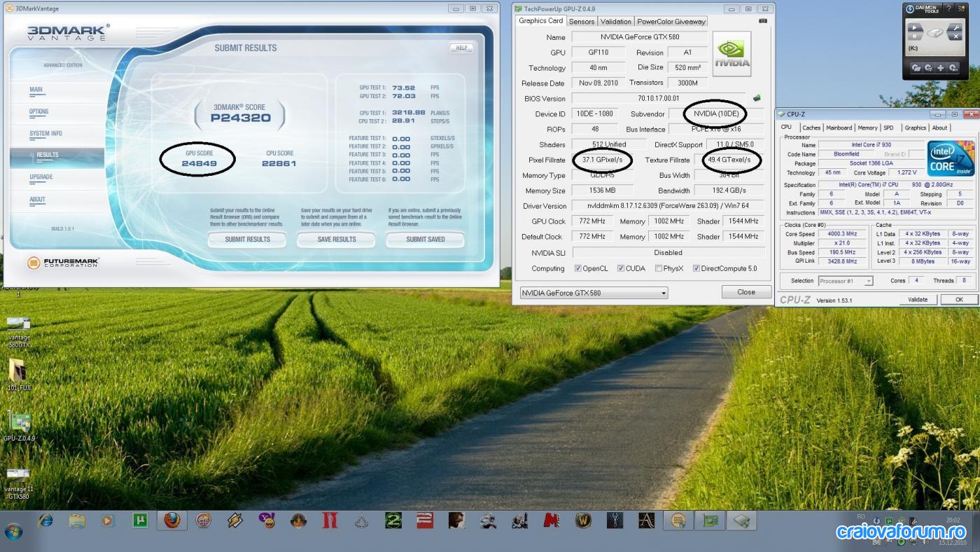Switch to the CPU-Z Mainboard tab
Image resolution: width=980 pixels, height=552 pixels.
click(x=839, y=128)
